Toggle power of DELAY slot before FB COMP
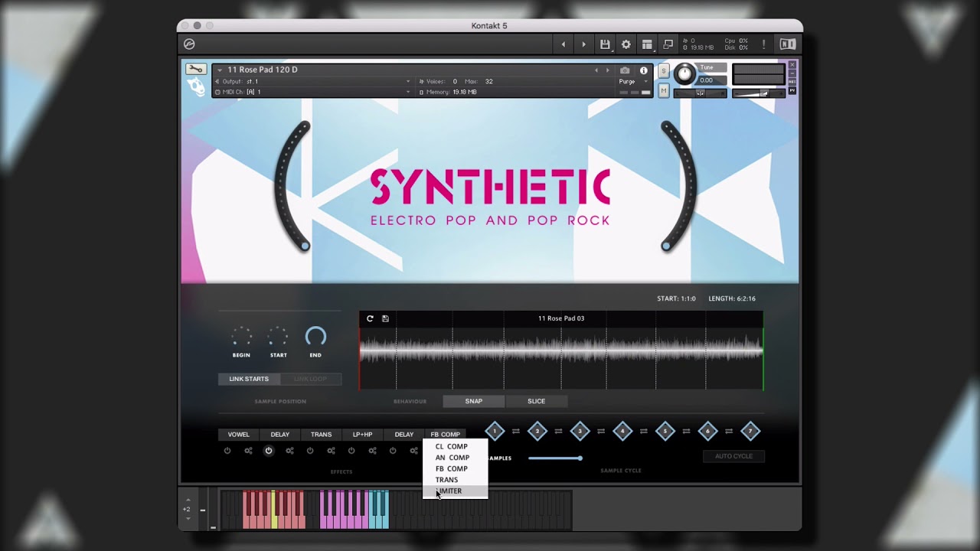The width and height of the screenshot is (980, 551). 393,451
